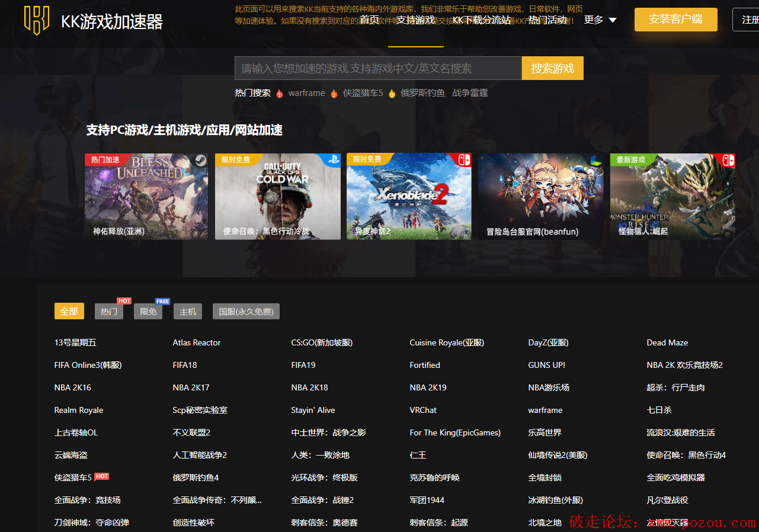Click the Nintendo Switch icon on Xenoblade 2 card
The height and width of the screenshot is (532, 759).
[464, 160]
